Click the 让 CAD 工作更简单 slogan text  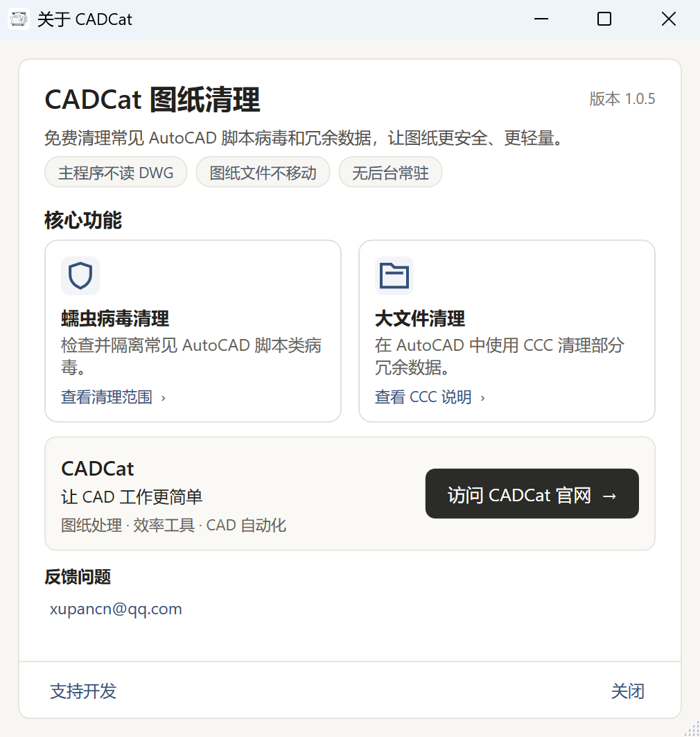pos(132,497)
